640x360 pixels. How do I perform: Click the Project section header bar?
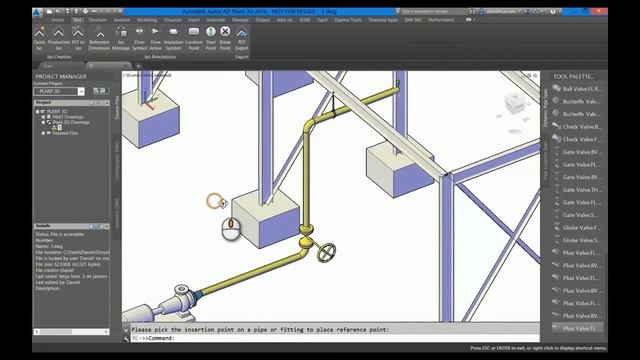coord(71,103)
